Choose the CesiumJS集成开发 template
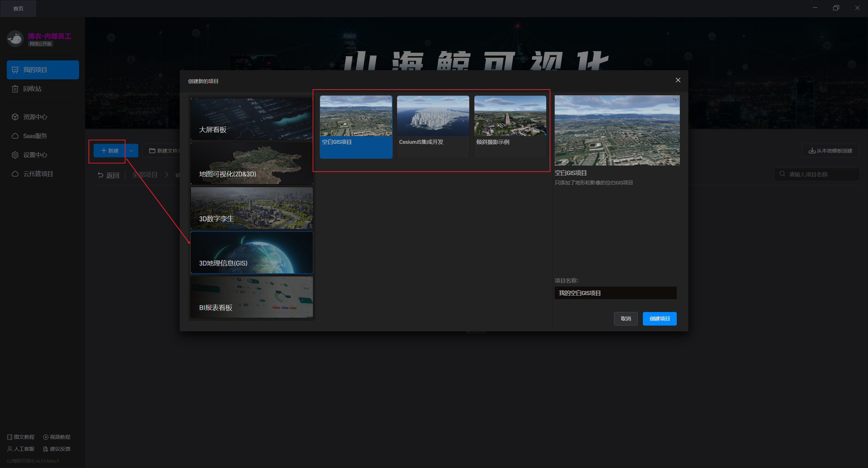 (x=433, y=127)
